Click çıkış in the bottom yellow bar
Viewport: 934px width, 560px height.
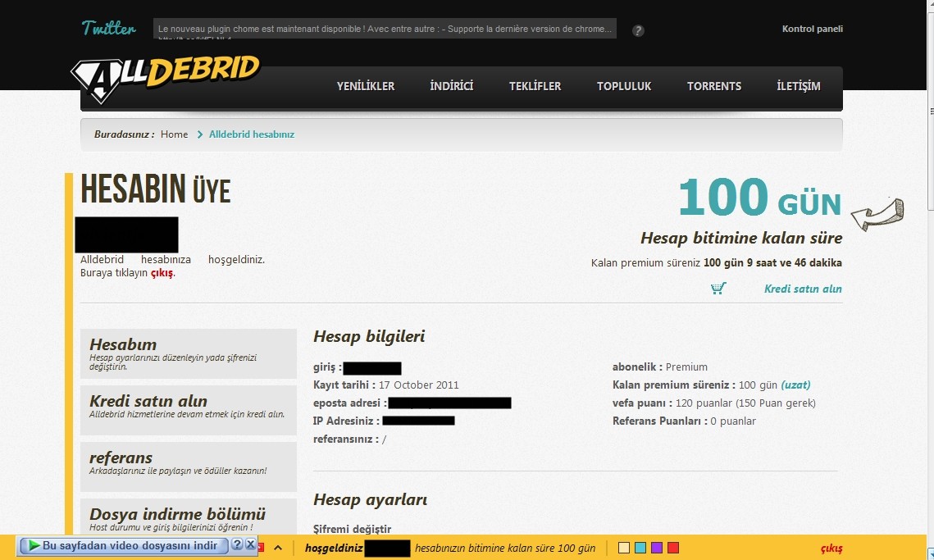(831, 548)
